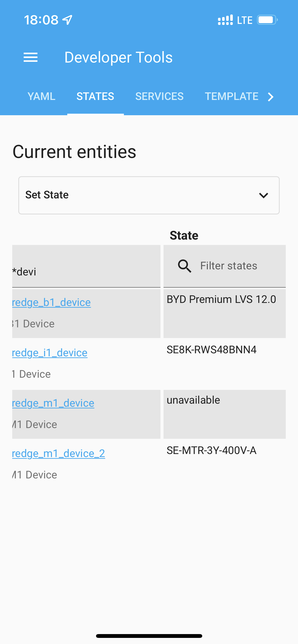
Task: Open the redge_i1_device entity link
Action: [49, 353]
